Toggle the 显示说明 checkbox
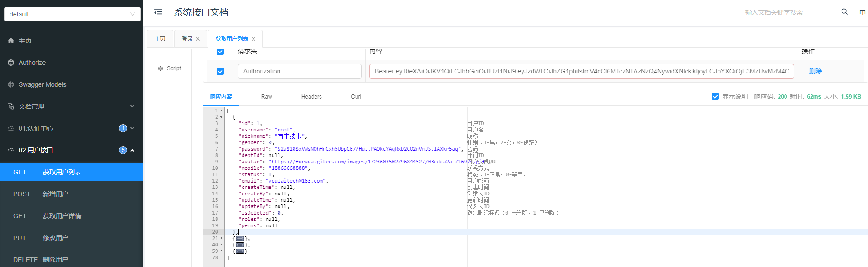868x267 pixels. click(x=715, y=96)
